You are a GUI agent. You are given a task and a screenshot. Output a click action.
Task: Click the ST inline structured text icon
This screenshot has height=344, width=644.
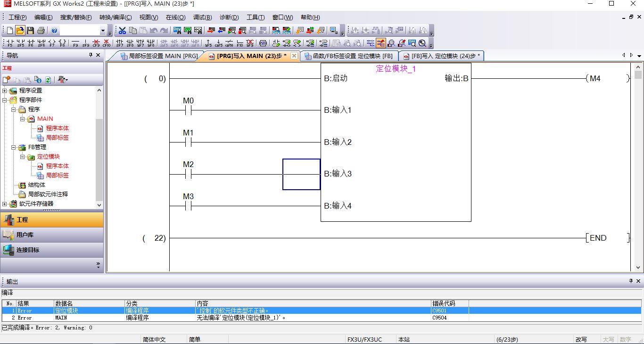[x=263, y=43]
